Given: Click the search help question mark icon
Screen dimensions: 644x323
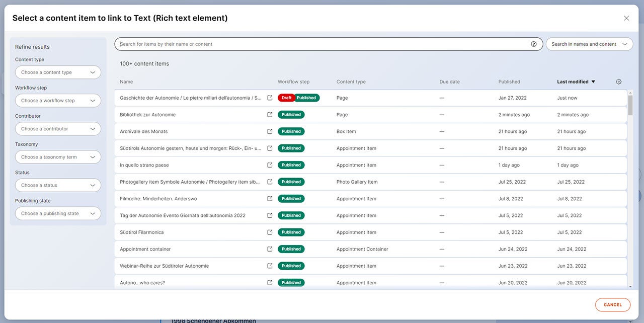Looking at the screenshot, I should (534, 44).
